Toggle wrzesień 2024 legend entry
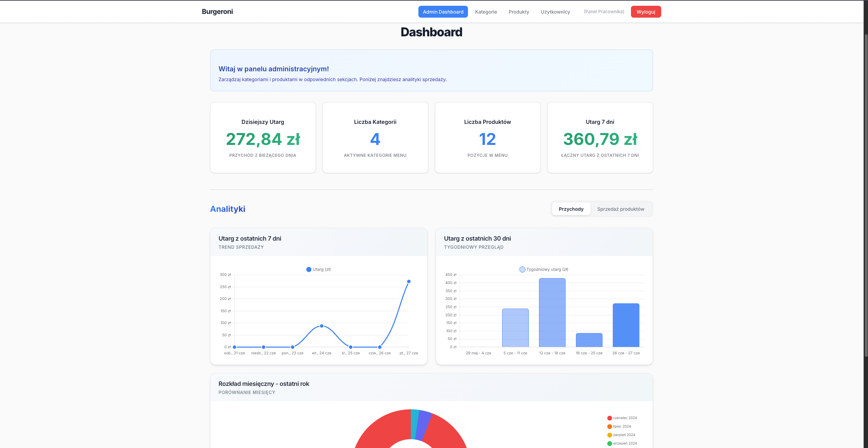This screenshot has width=868, height=448. tap(622, 444)
